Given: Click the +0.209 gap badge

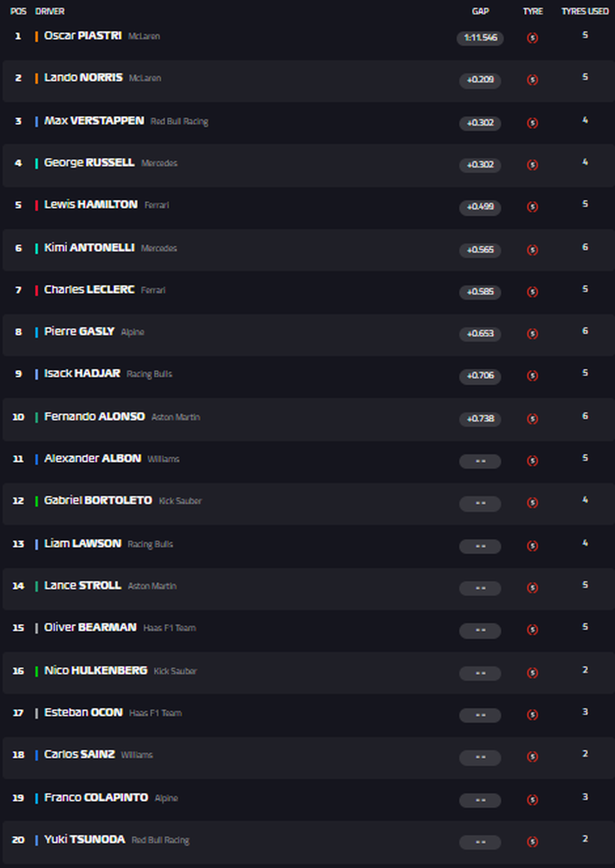Looking at the screenshot, I should (480, 80).
